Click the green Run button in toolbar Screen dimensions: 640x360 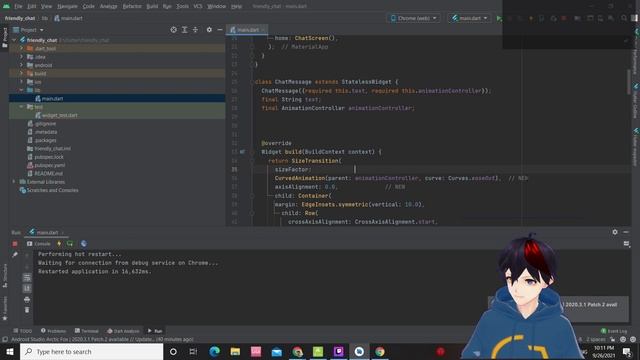point(499,18)
